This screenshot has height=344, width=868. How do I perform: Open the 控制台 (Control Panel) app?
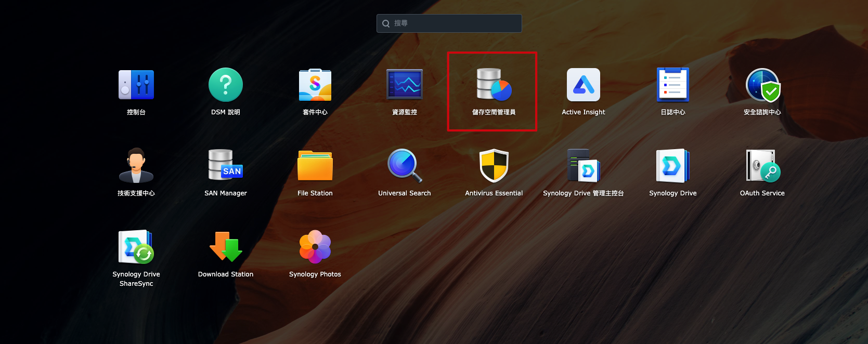pos(136,85)
